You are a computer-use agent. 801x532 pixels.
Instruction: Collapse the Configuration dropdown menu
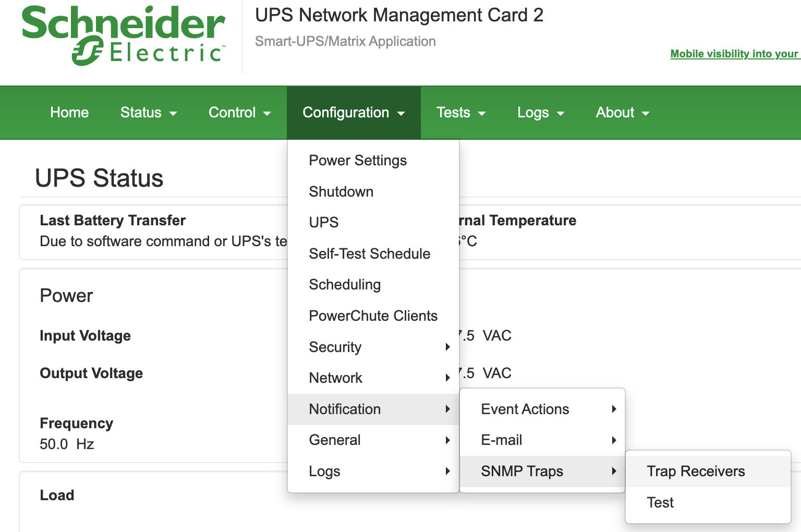[x=353, y=113]
